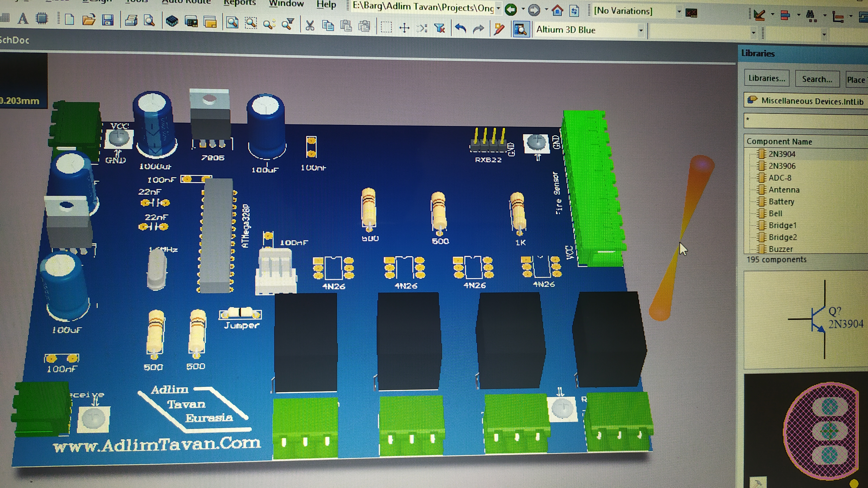
Task: Click the footprint preview pane
Action: tap(806, 431)
